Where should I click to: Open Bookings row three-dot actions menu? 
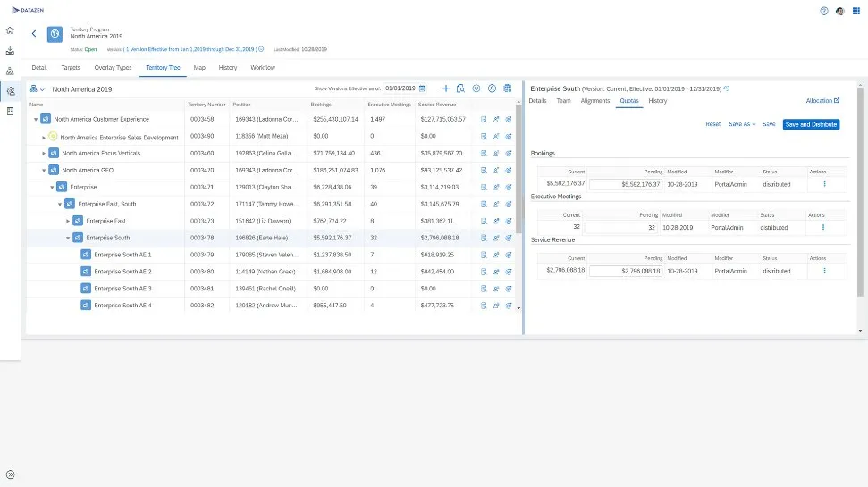point(823,184)
